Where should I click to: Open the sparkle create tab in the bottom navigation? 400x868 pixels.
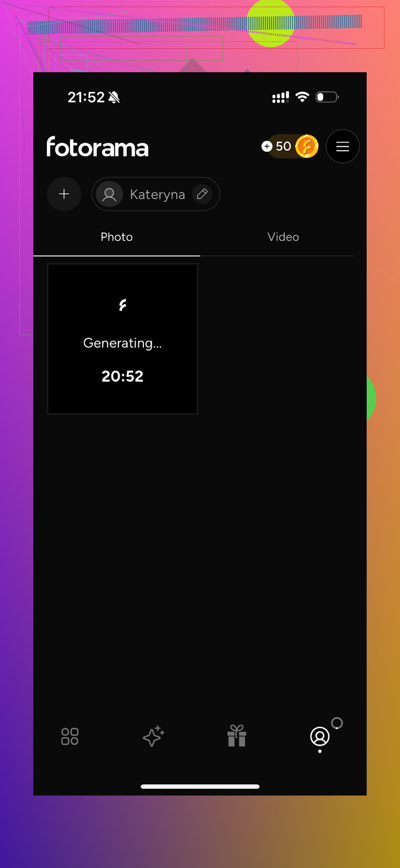(x=153, y=736)
